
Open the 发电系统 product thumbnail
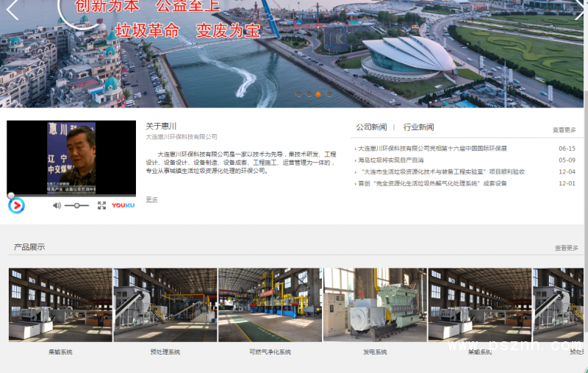point(375,305)
